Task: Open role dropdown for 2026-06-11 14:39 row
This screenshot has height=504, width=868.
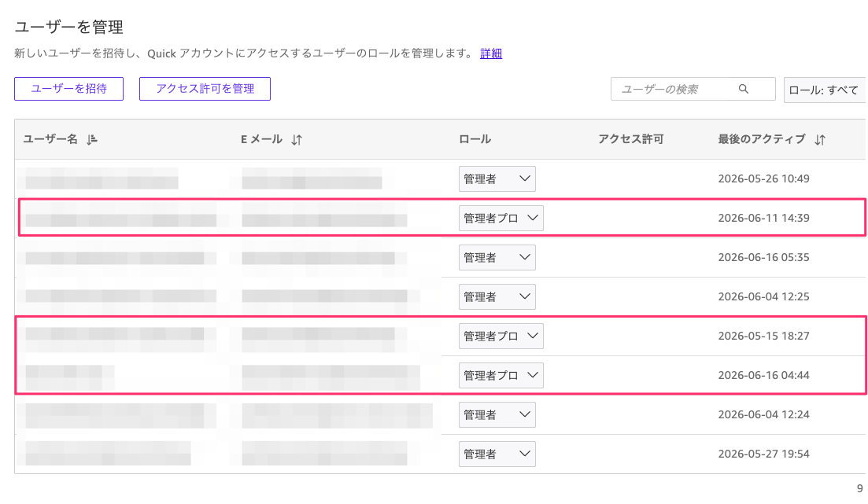Action: (x=501, y=218)
